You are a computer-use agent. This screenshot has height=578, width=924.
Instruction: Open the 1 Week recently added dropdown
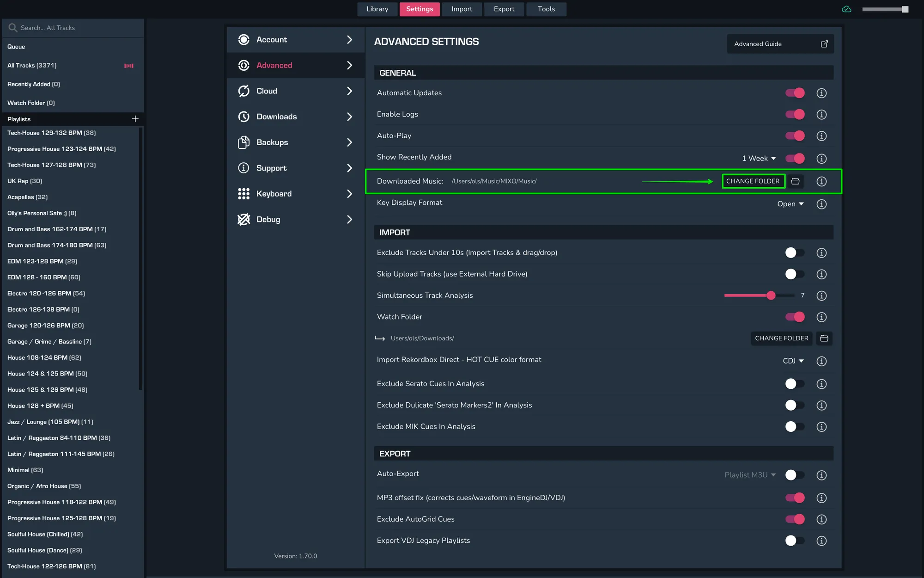759,159
